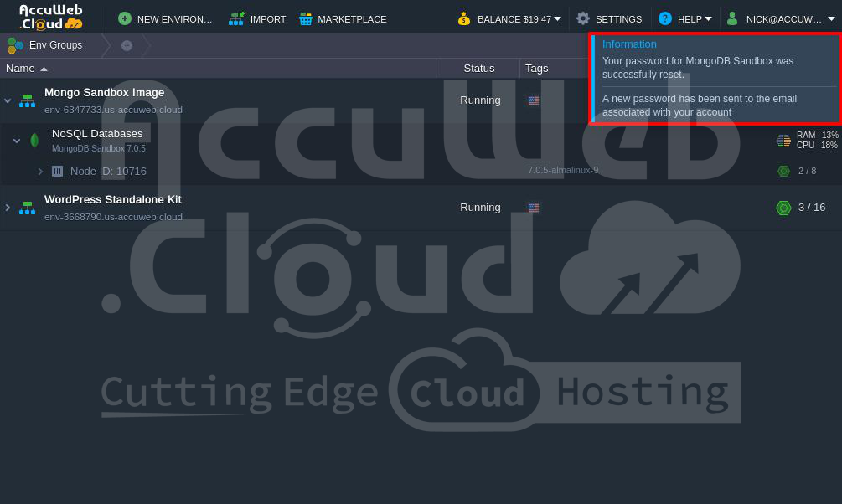Click the MongoDB leaf icon
The height and width of the screenshot is (504, 842).
pos(34,140)
